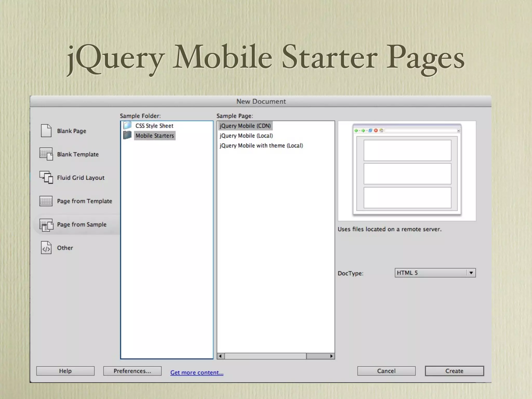
Task: Click the Blank Template icon
Action: 46,154
